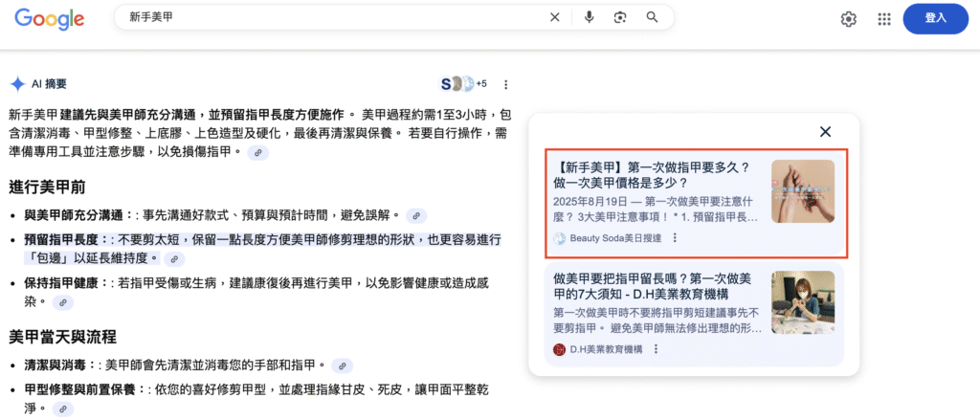Click link icon after 清潔與消毒 bullet

[343, 365]
